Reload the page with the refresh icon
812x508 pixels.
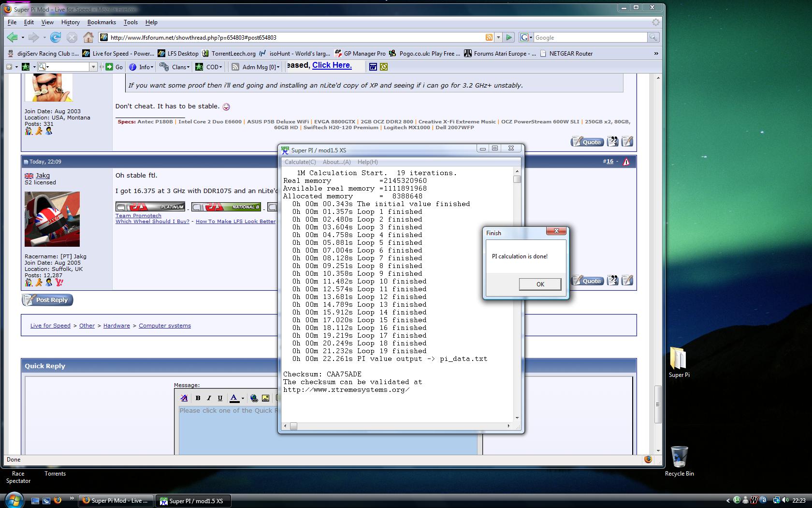coord(56,37)
